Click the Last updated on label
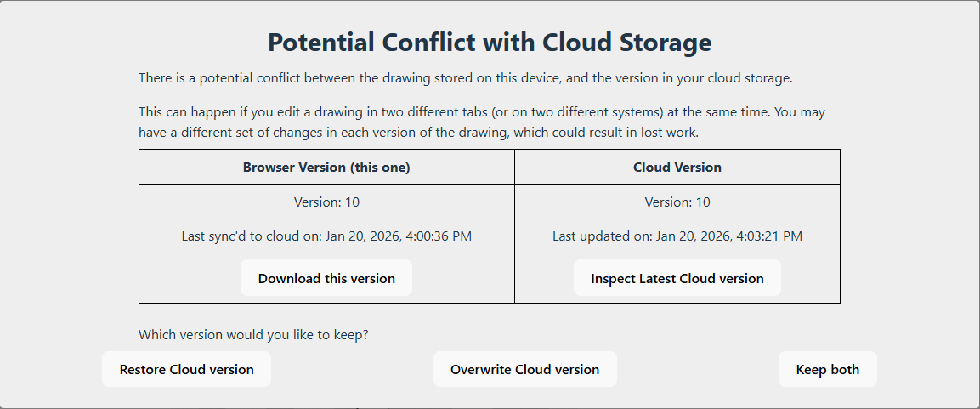Image resolution: width=980 pixels, height=409 pixels. point(603,236)
